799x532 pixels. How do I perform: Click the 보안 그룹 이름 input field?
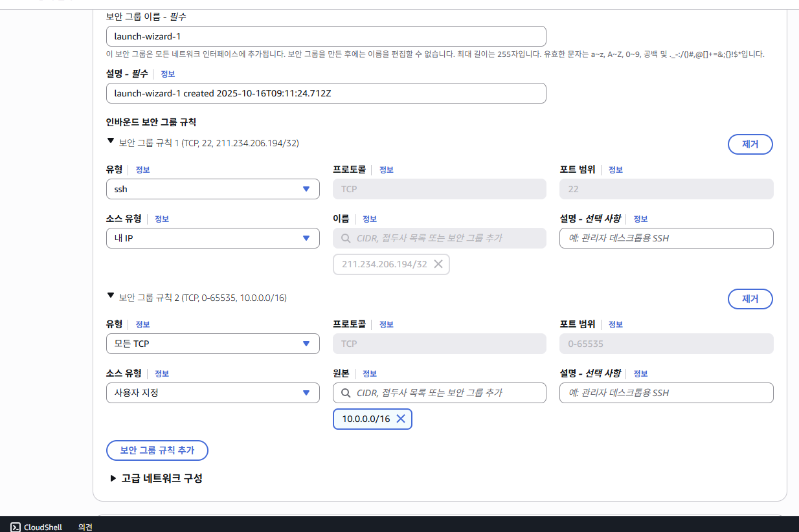click(x=326, y=36)
